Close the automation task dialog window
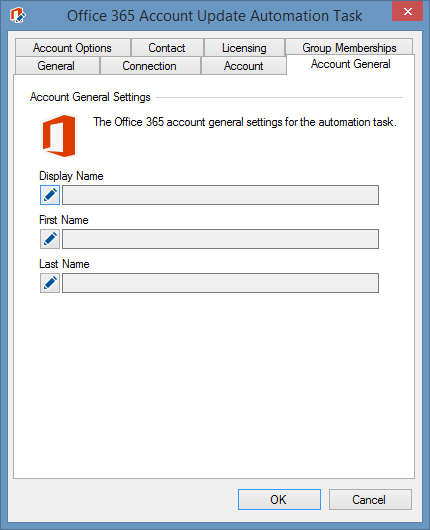The width and height of the screenshot is (430, 530). pyautogui.click(x=408, y=11)
